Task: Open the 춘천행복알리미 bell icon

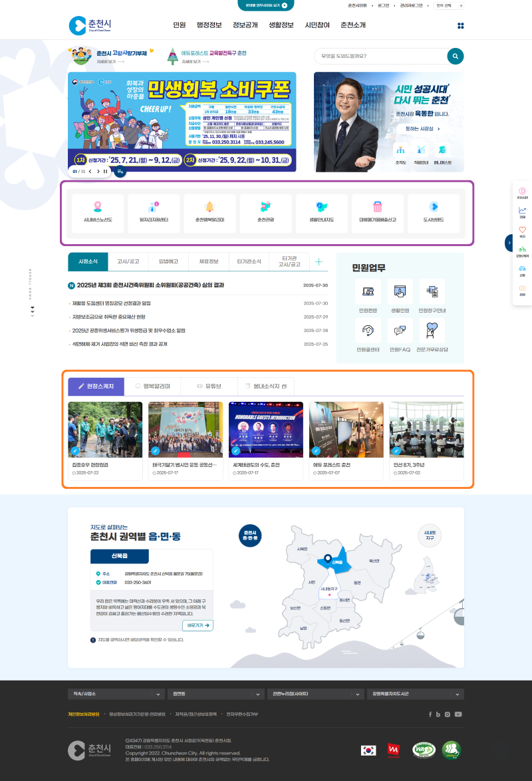Action: click(x=209, y=207)
